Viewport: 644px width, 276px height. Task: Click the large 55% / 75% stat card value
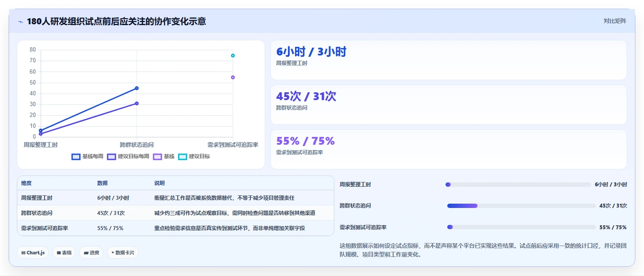tap(305, 141)
